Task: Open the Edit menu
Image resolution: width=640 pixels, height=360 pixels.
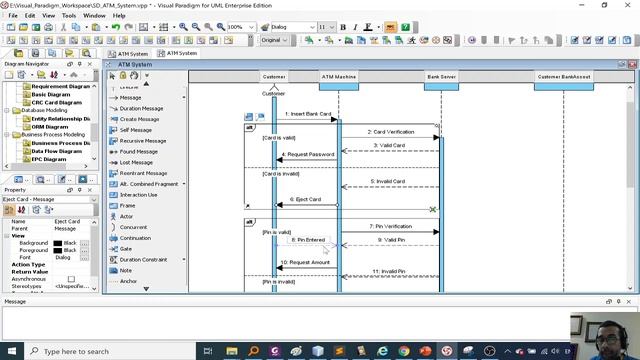Action: (x=30, y=16)
